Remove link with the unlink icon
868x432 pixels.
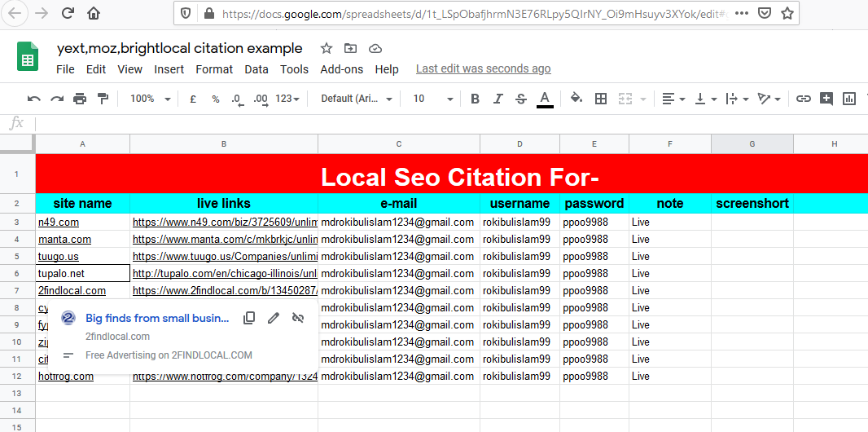(298, 318)
